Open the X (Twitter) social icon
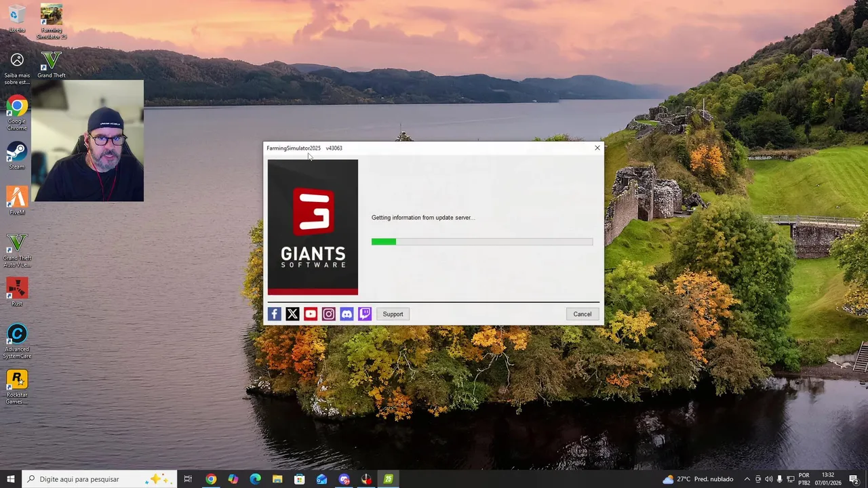 (x=292, y=314)
